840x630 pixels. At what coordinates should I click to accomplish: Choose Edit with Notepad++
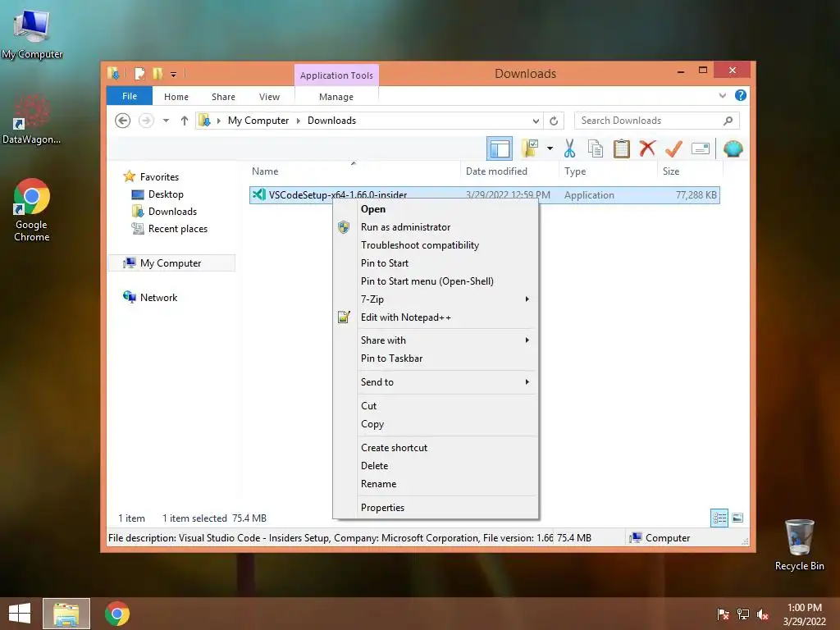(436, 317)
